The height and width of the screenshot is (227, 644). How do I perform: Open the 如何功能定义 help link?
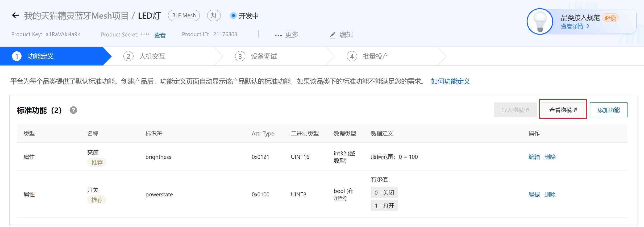450,81
